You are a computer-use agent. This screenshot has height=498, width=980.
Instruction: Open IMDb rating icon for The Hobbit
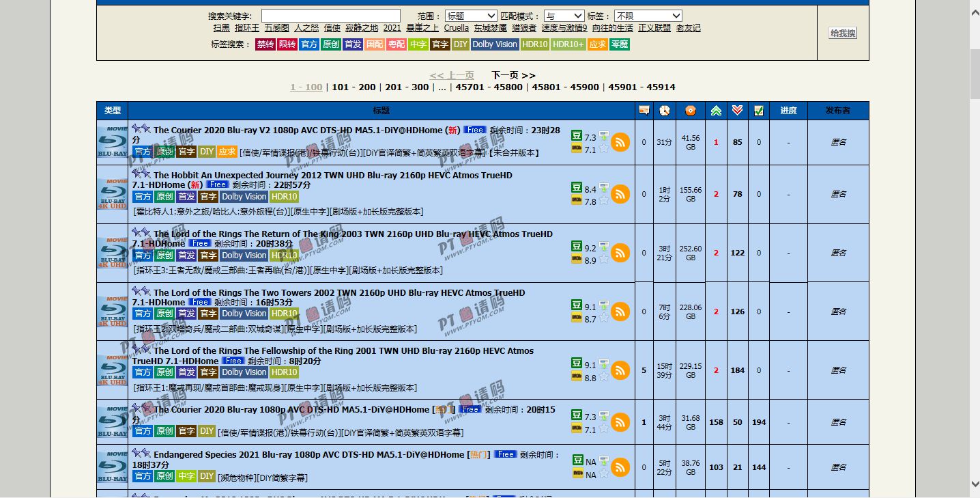click(577, 201)
